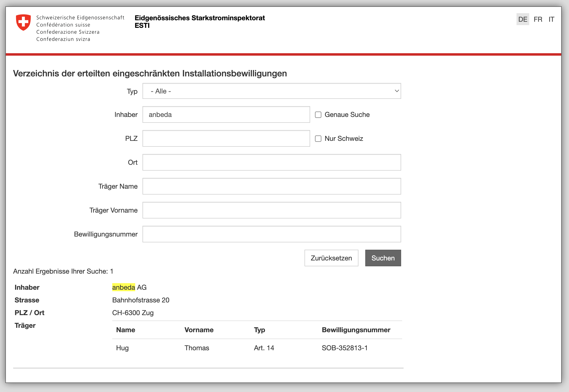The height and width of the screenshot is (392, 569).
Task: Focus the Inhaber field containing anbeda
Action: 226,115
